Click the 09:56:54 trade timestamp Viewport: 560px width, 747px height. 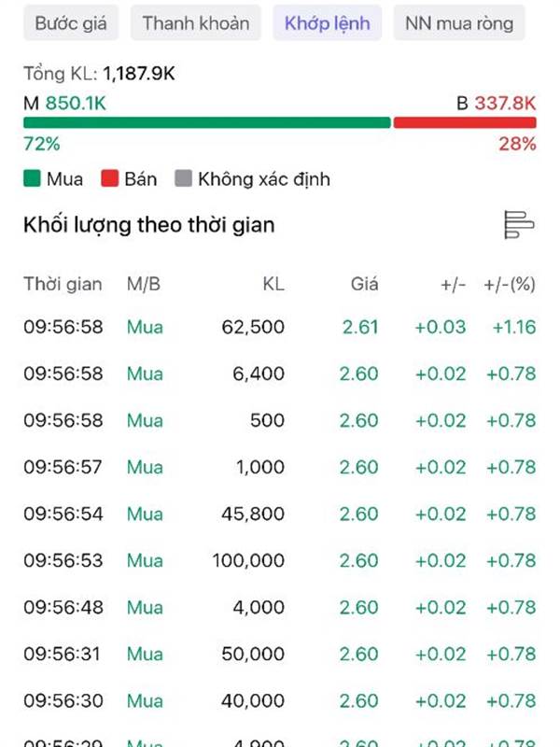coord(63,514)
